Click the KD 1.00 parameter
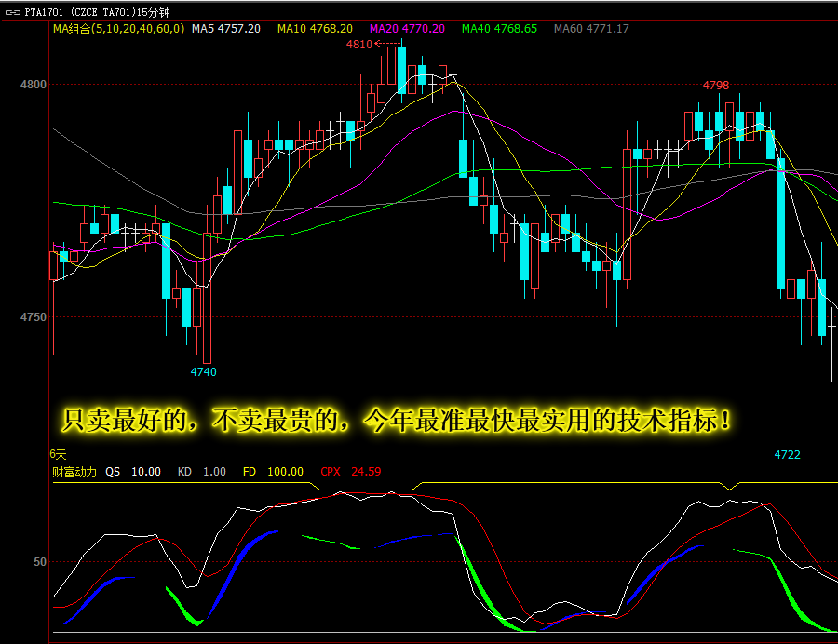This screenshot has height=644, width=838. pyautogui.click(x=202, y=472)
